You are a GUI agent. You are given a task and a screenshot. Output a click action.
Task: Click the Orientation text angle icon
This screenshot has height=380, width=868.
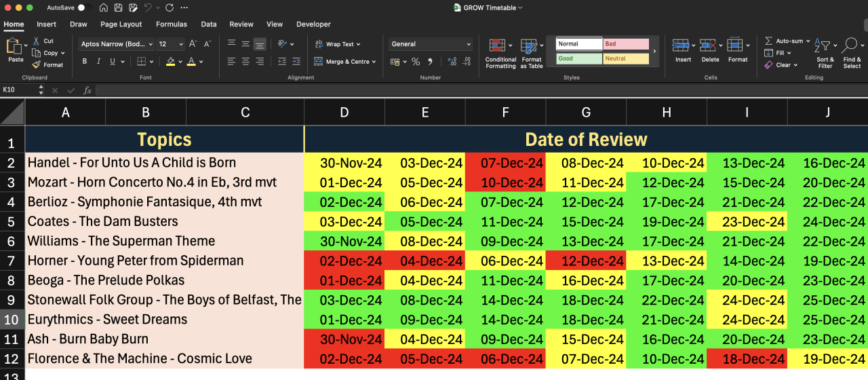[282, 43]
